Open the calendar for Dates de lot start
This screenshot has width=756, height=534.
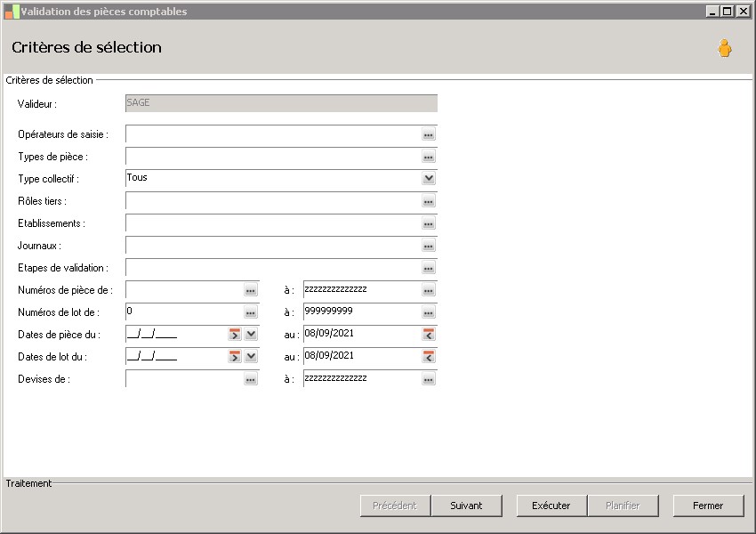235,357
